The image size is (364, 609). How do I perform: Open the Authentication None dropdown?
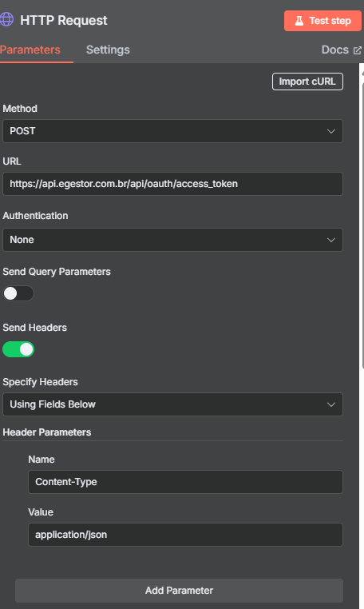[172, 240]
